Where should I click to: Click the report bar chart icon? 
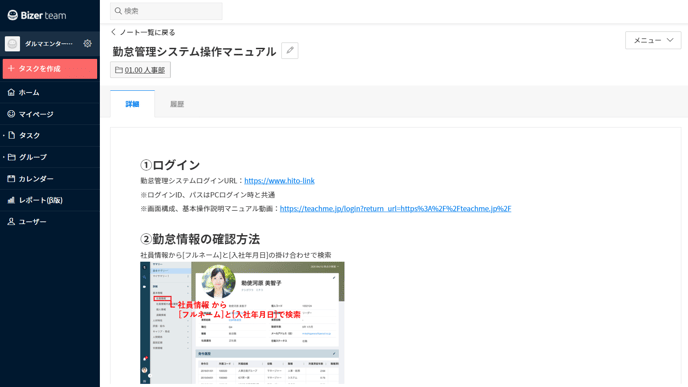11,200
